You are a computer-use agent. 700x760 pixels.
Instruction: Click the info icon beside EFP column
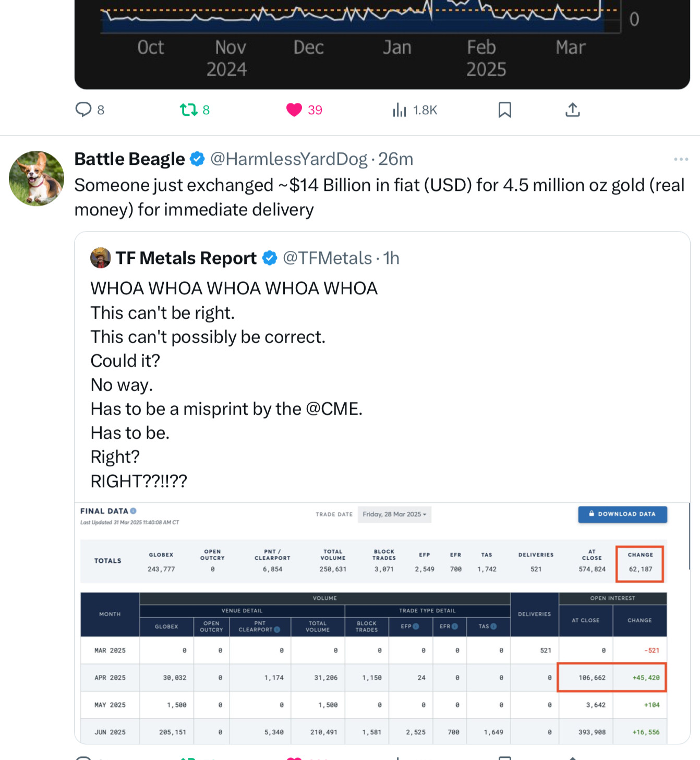(416, 626)
